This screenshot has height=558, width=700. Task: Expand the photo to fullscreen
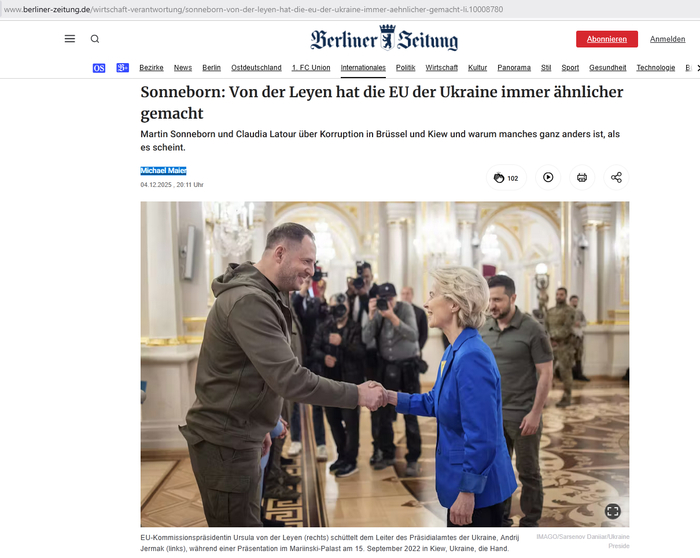(x=612, y=511)
